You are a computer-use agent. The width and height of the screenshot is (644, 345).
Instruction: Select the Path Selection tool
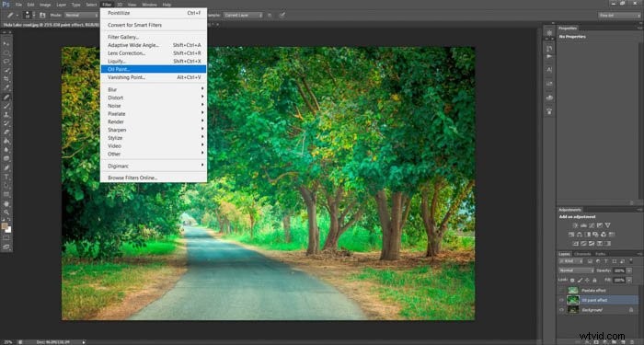[x=6, y=186]
